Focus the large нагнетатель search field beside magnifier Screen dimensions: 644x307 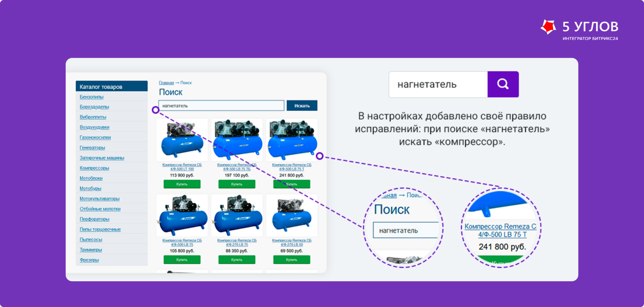coord(438,84)
